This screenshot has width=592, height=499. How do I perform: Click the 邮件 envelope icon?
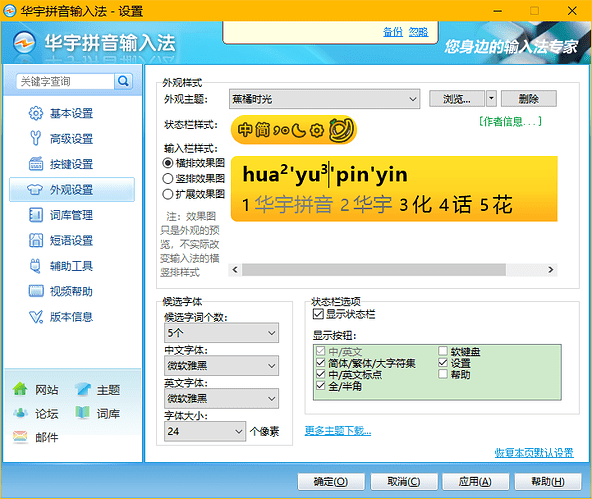pos(20,437)
